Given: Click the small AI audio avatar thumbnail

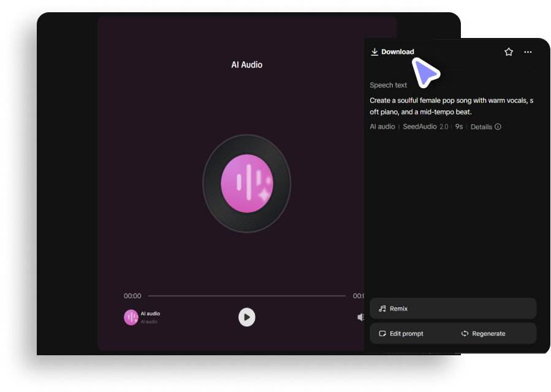Looking at the screenshot, I should 131,317.
